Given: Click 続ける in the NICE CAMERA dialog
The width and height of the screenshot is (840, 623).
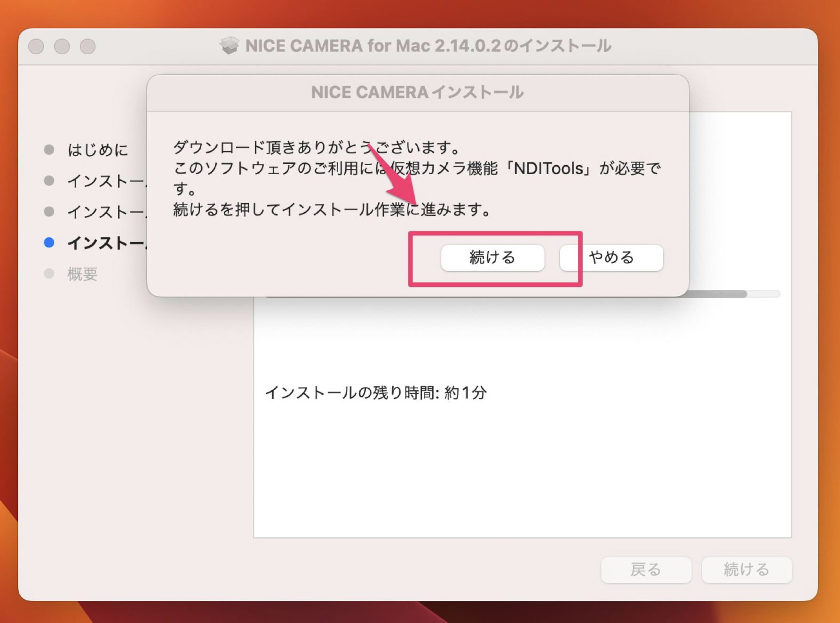Looking at the screenshot, I should [492, 257].
